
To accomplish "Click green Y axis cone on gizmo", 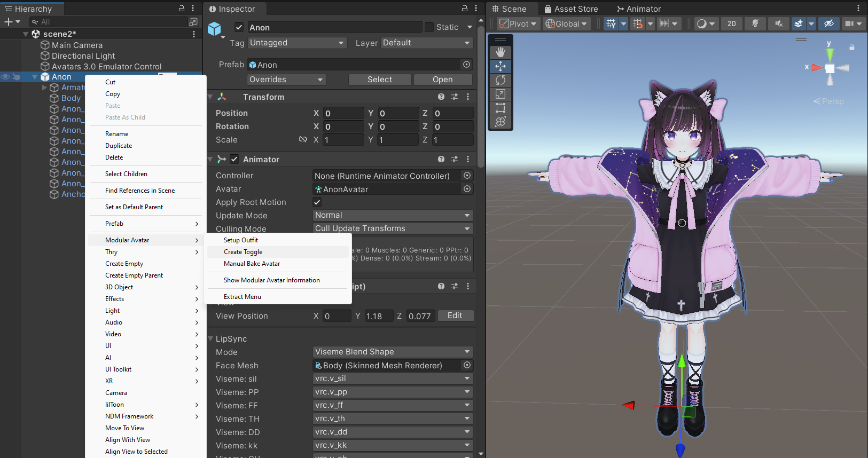I will click(830, 54).
